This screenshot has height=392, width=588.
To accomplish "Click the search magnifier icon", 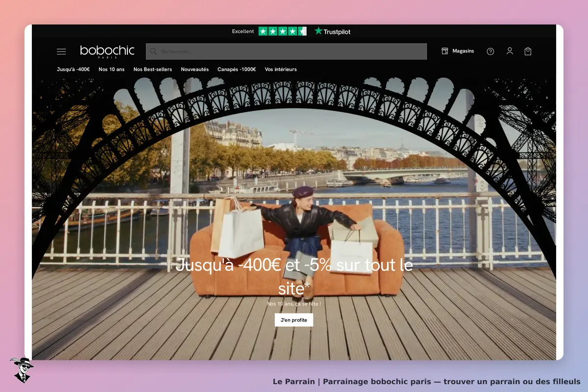I will click(153, 51).
